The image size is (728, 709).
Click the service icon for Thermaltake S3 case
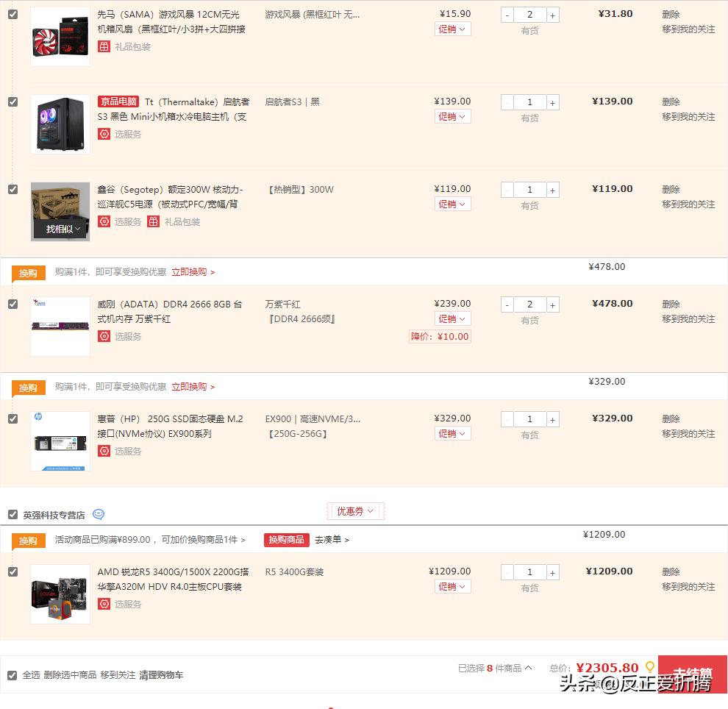[104, 134]
